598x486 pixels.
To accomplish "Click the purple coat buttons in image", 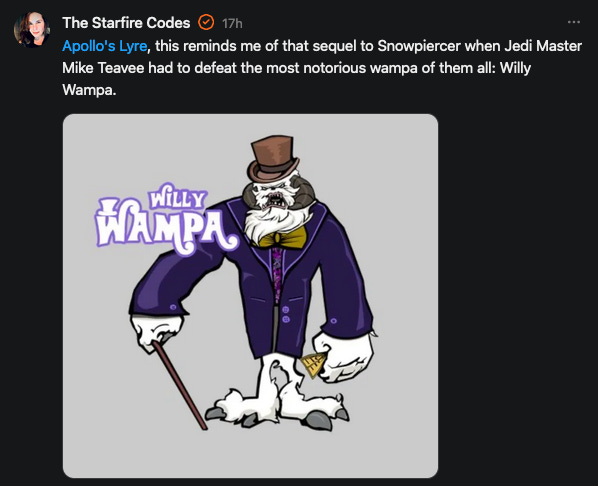I will pyautogui.click(x=286, y=314).
